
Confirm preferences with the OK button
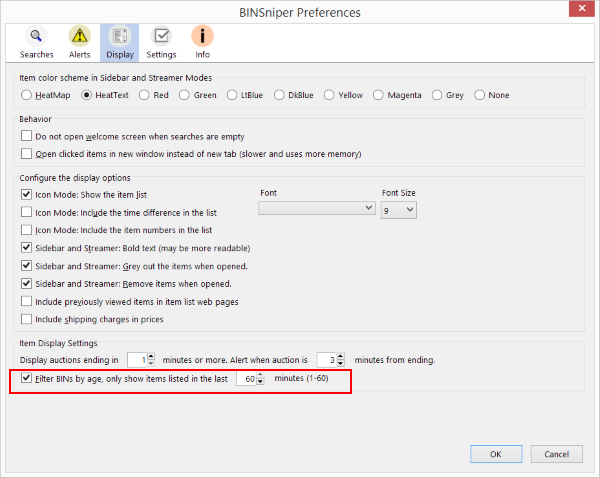point(496,454)
